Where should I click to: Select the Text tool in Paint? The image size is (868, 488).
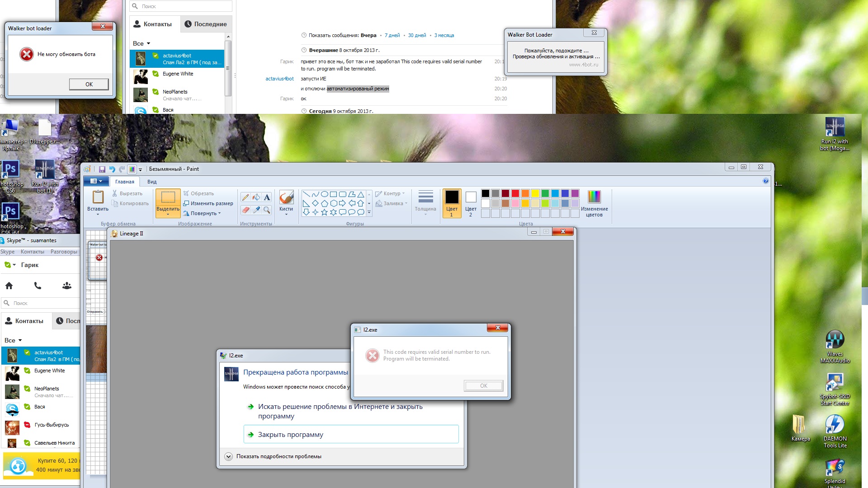(x=267, y=197)
